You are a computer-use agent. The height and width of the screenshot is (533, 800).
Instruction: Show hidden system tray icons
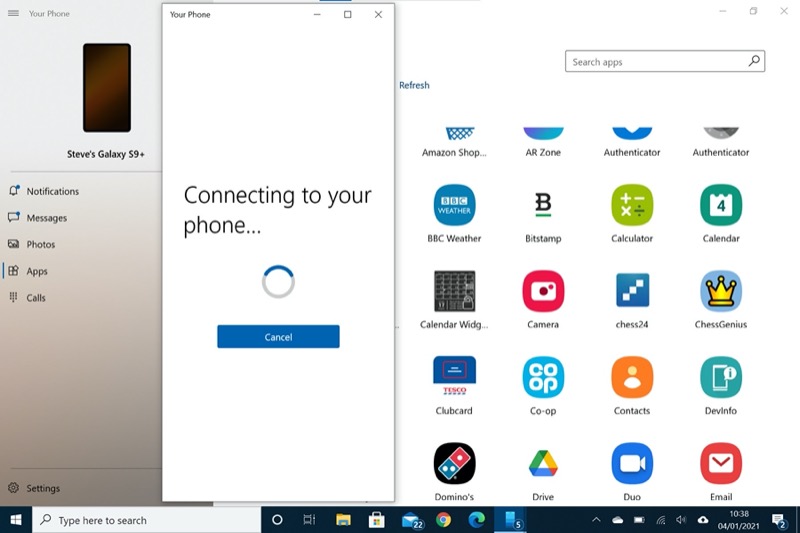click(x=595, y=520)
